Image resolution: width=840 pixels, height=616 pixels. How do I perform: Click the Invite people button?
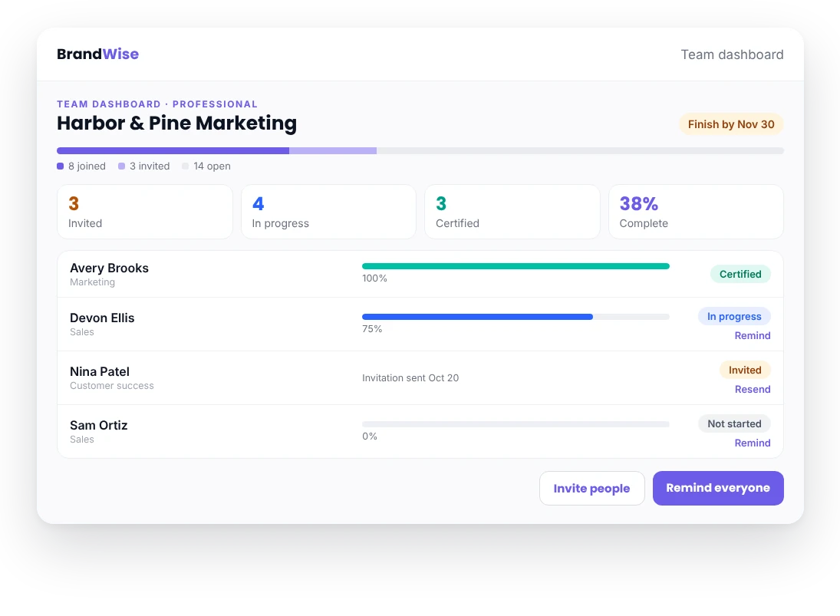click(x=591, y=488)
